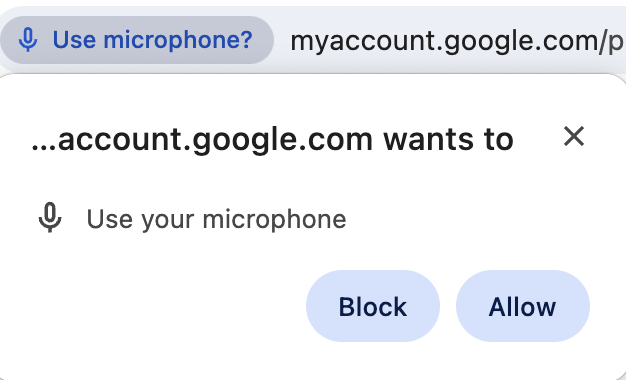Choose Block in the permission bubble
This screenshot has width=626, height=380.
click(373, 306)
